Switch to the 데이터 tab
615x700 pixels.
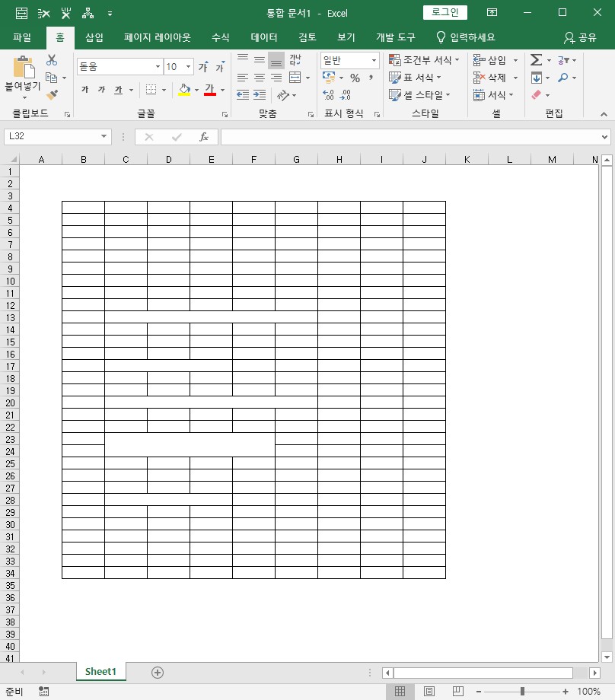coord(264,37)
